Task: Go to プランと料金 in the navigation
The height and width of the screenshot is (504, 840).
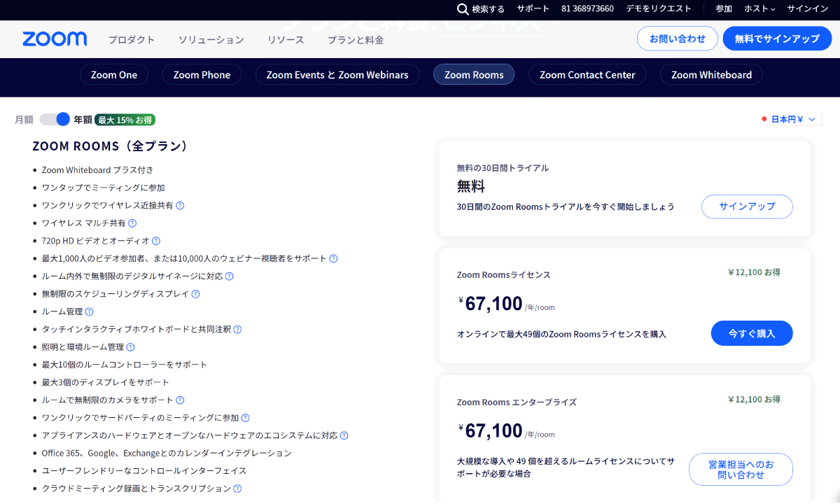Action: (x=356, y=40)
